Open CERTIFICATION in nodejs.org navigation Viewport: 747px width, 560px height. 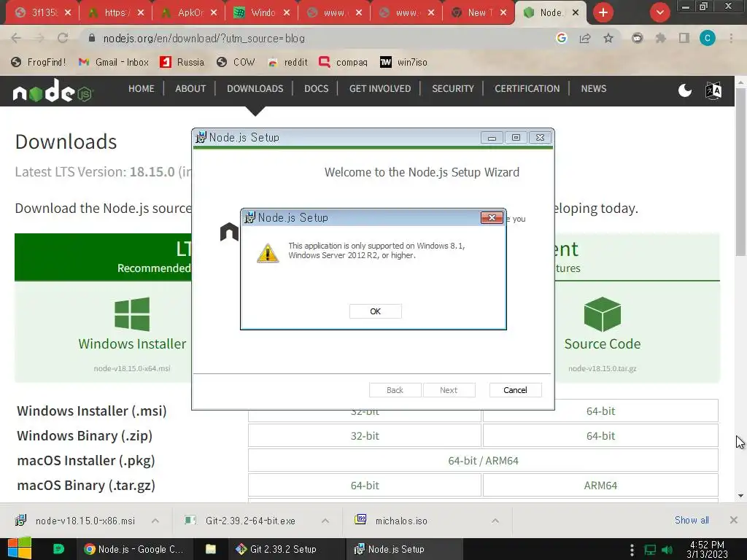527,88
